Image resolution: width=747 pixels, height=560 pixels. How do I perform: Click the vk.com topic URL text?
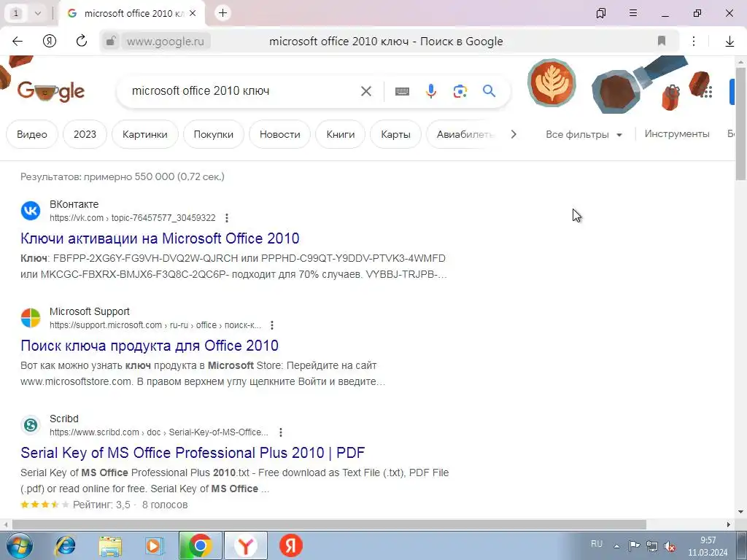point(133,218)
